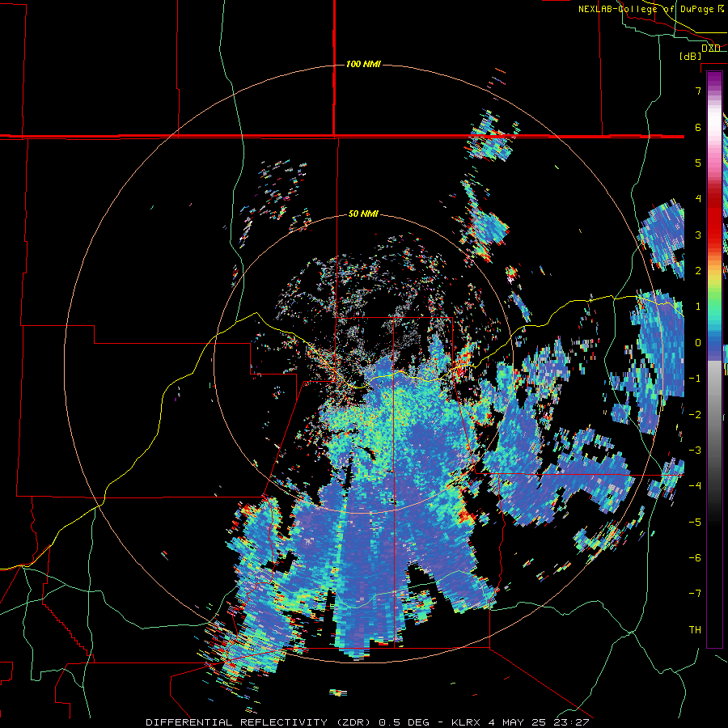The width and height of the screenshot is (728, 728).
Task: Click the -4 value on the color scale
Action: pos(695,486)
